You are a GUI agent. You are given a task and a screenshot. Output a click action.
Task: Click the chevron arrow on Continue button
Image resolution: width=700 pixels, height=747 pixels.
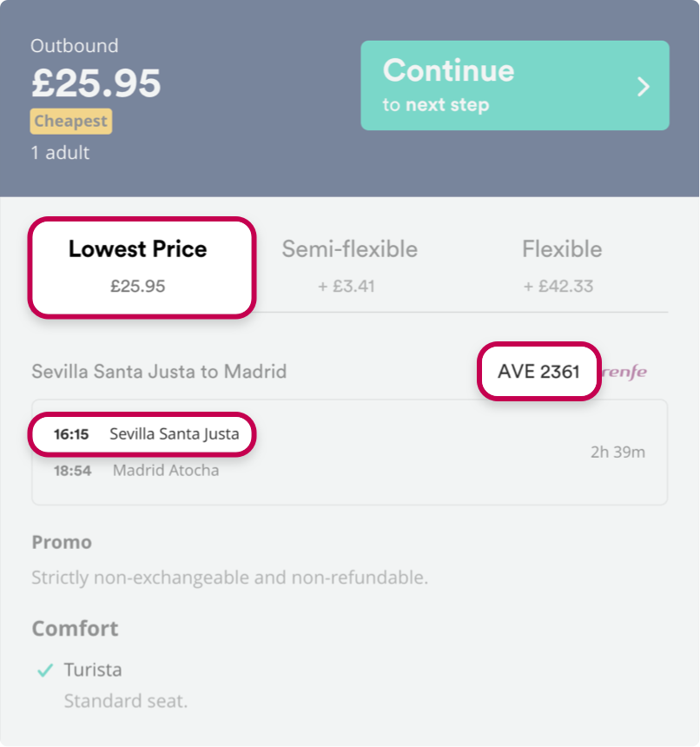pyautogui.click(x=644, y=87)
